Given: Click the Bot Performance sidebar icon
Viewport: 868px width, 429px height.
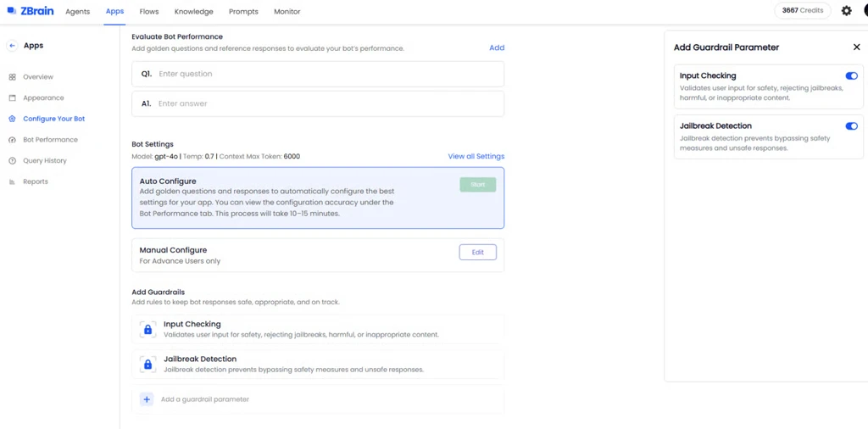Looking at the screenshot, I should coord(12,140).
